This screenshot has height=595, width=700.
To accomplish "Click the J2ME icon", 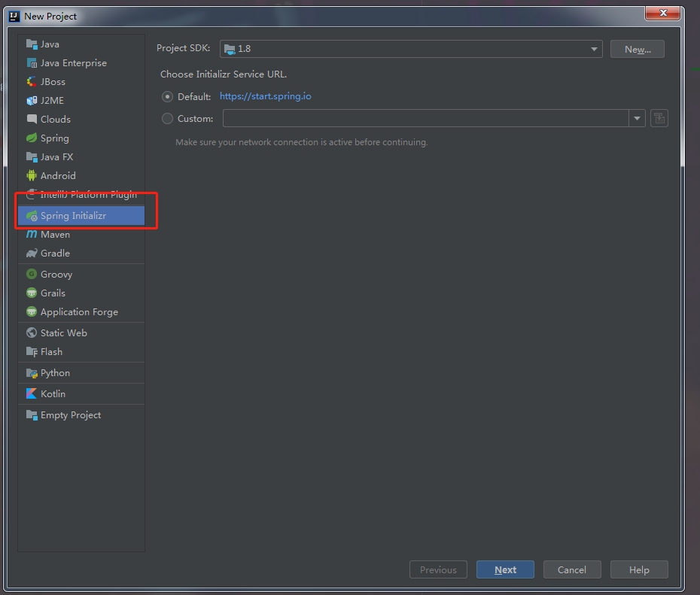I will point(32,100).
